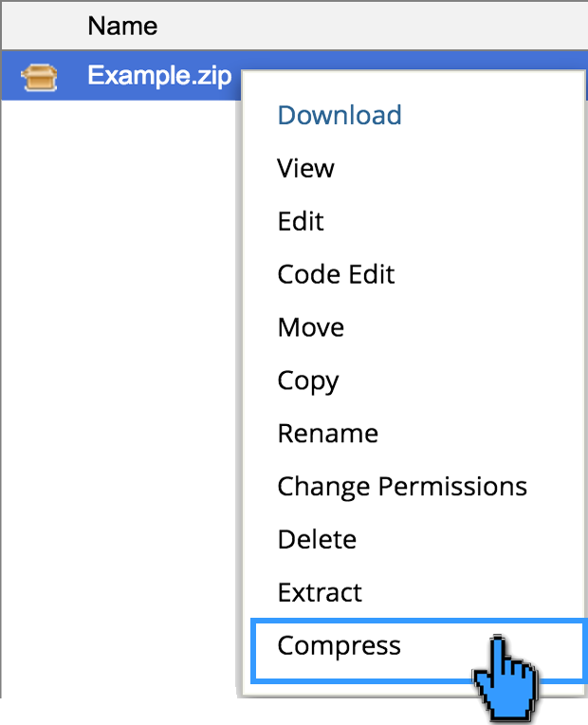This screenshot has width=588, height=725.
Task: Choose Download from the context menu
Action: [340, 116]
